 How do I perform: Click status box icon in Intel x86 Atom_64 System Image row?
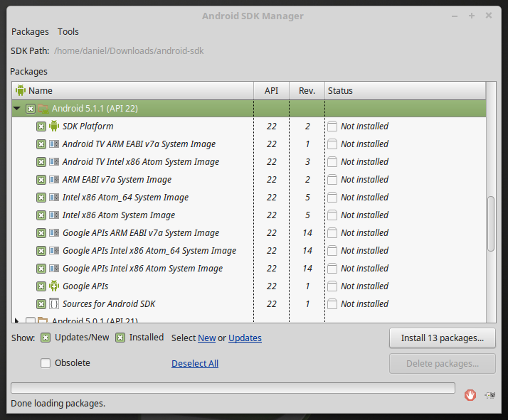pyautogui.click(x=332, y=198)
